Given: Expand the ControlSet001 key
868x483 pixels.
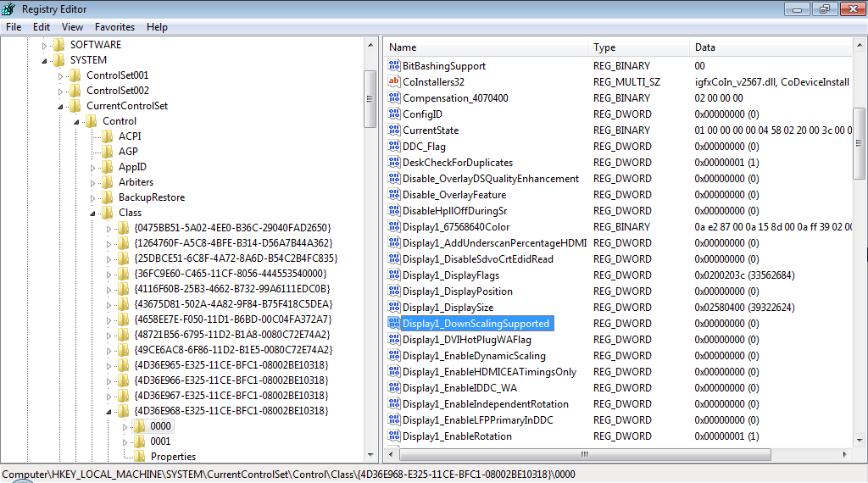Looking at the screenshot, I should 60,75.
